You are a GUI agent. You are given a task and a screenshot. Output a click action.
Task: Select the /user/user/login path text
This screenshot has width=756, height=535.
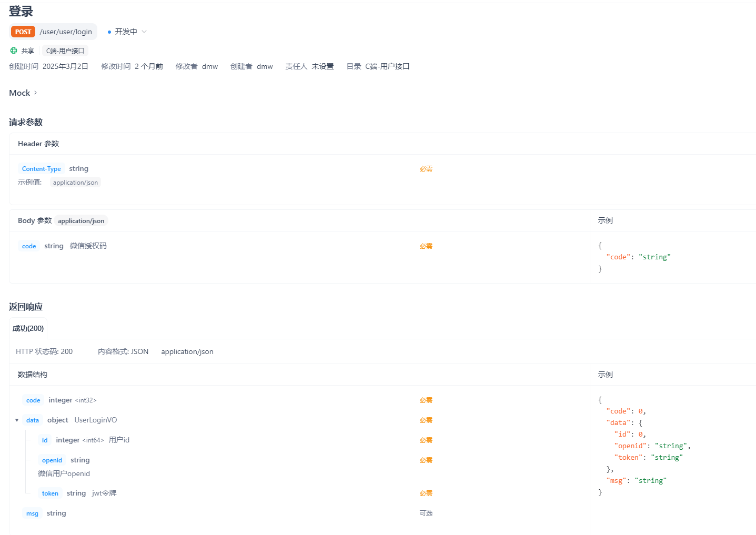[x=66, y=32]
